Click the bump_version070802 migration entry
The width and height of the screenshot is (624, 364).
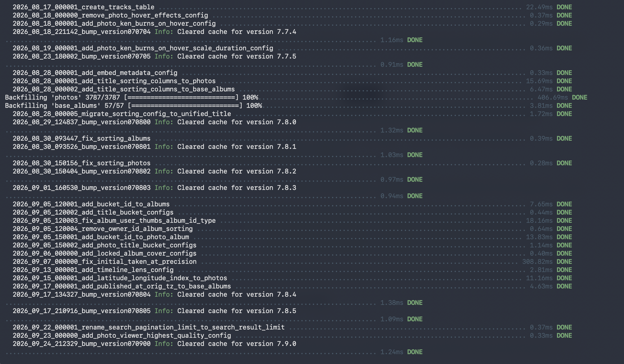point(82,171)
